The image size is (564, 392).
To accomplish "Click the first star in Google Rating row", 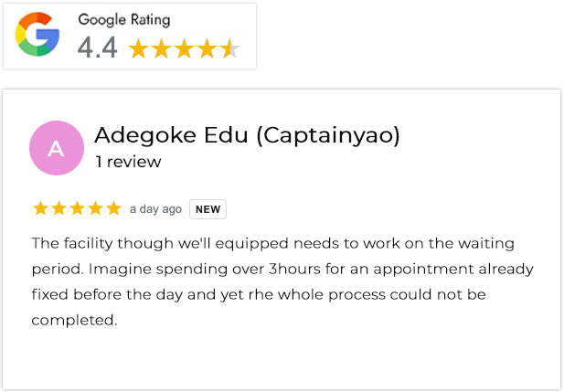I will tap(139, 48).
